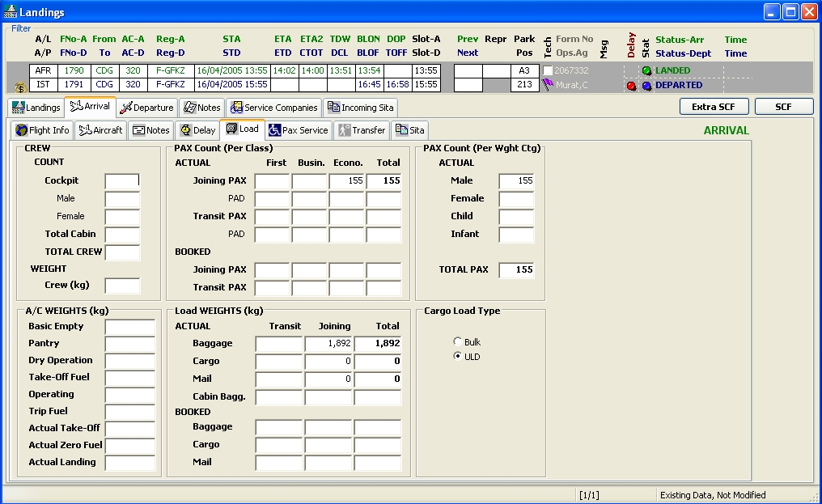Click the DEPARTED status lamp icon
822x504 pixels.
(646, 85)
